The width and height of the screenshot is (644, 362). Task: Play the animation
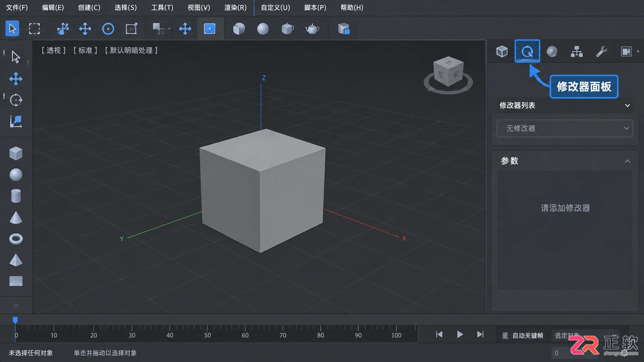point(460,334)
